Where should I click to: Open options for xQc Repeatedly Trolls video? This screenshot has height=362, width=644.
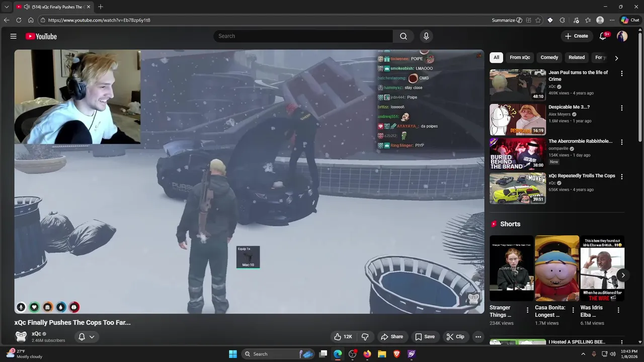[622, 177]
